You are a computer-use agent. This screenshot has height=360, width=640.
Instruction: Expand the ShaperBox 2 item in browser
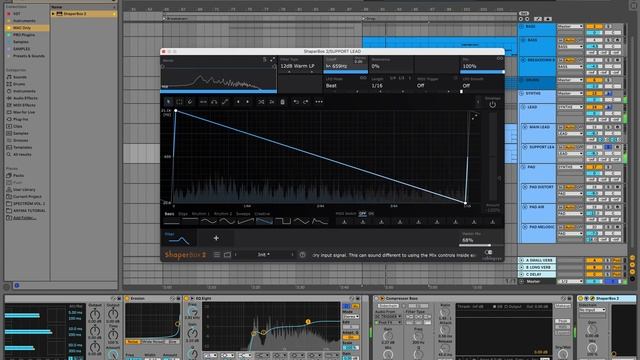click(53, 14)
